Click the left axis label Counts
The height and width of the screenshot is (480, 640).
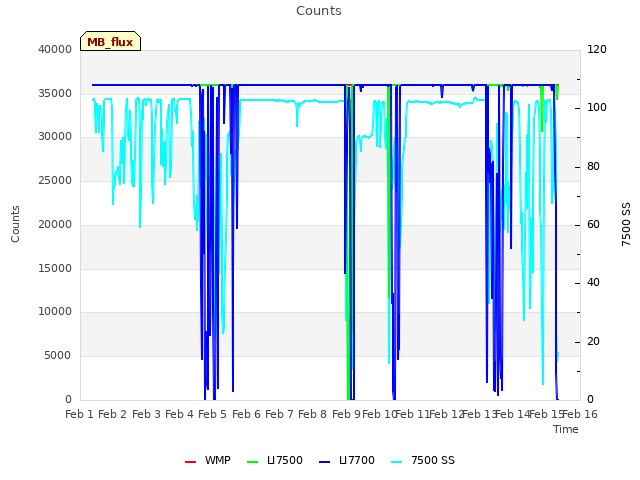pyautogui.click(x=16, y=224)
